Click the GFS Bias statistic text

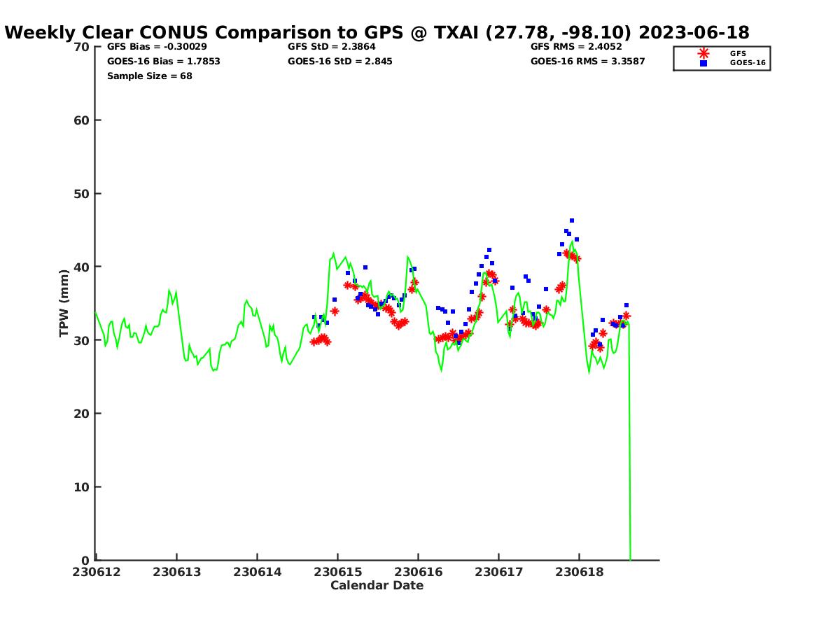157,47
